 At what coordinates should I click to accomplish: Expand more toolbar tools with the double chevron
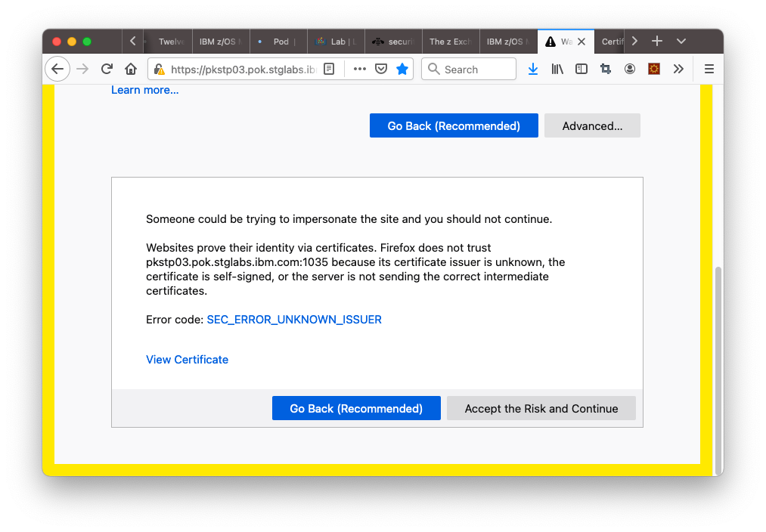[x=678, y=69]
